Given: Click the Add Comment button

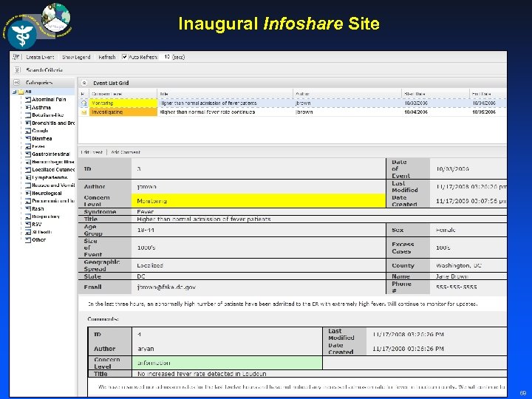Looking at the screenshot, I should (x=126, y=152).
